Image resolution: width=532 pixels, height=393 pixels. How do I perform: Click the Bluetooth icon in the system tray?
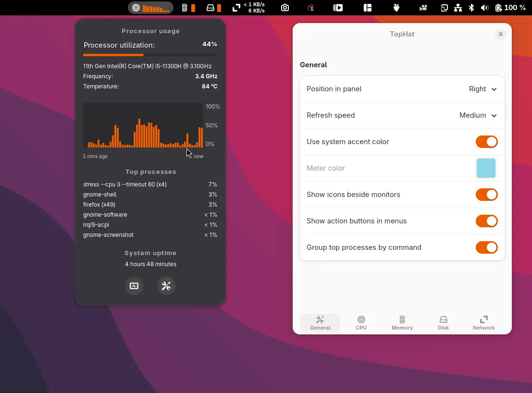pos(471,8)
